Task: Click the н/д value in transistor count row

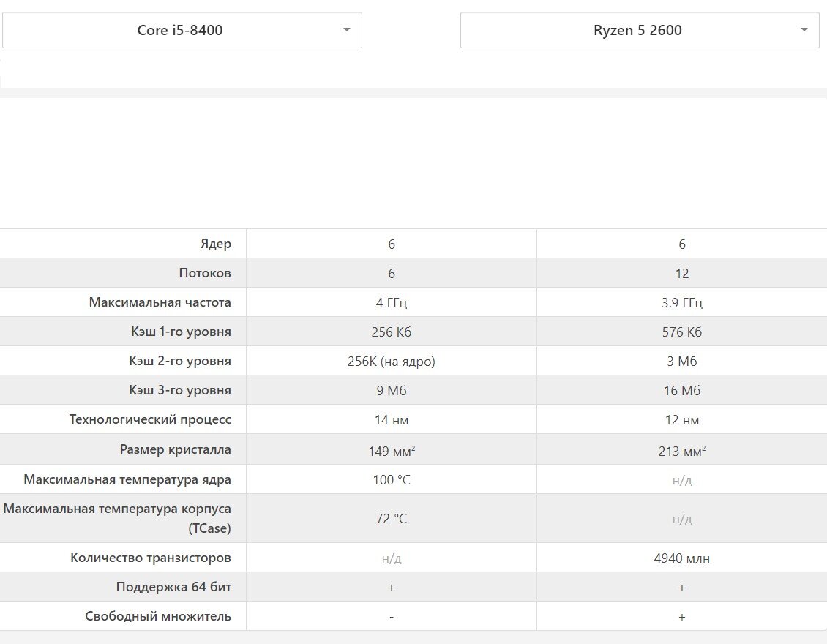Action: pyautogui.click(x=392, y=558)
